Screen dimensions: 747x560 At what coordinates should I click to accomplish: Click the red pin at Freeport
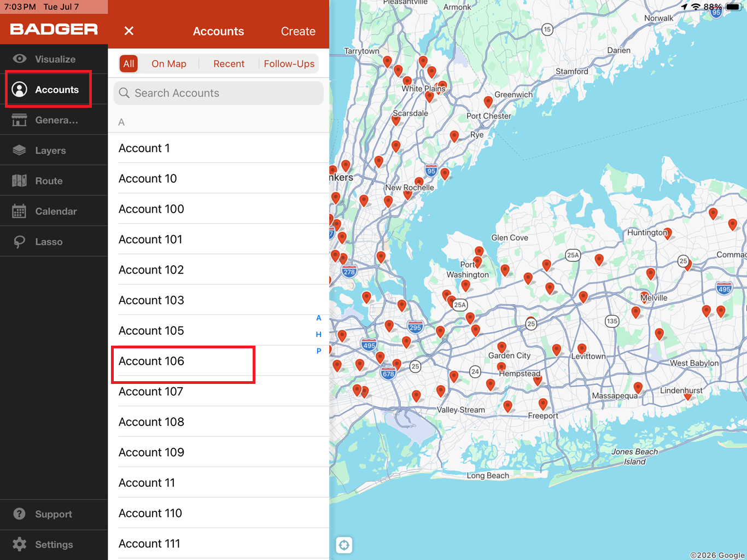point(542,404)
